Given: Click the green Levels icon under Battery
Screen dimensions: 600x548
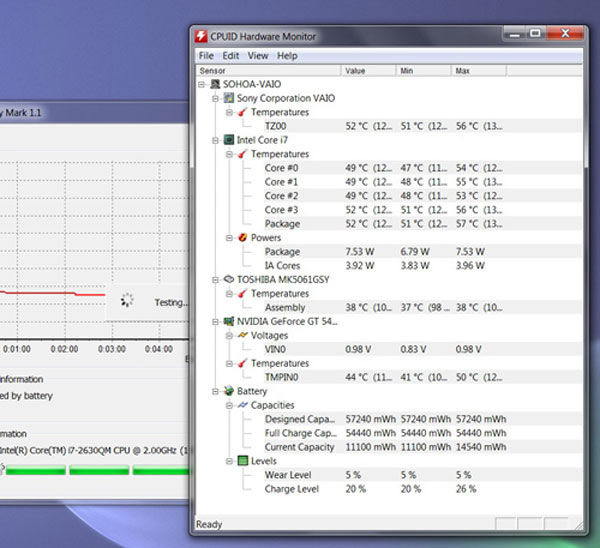Looking at the screenshot, I should coord(242,462).
